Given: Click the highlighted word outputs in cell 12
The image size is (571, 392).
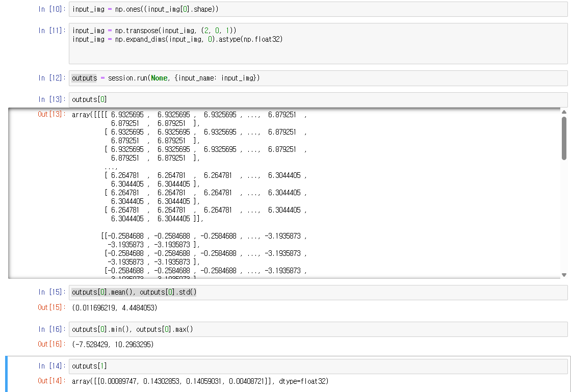Looking at the screenshot, I should [x=85, y=78].
